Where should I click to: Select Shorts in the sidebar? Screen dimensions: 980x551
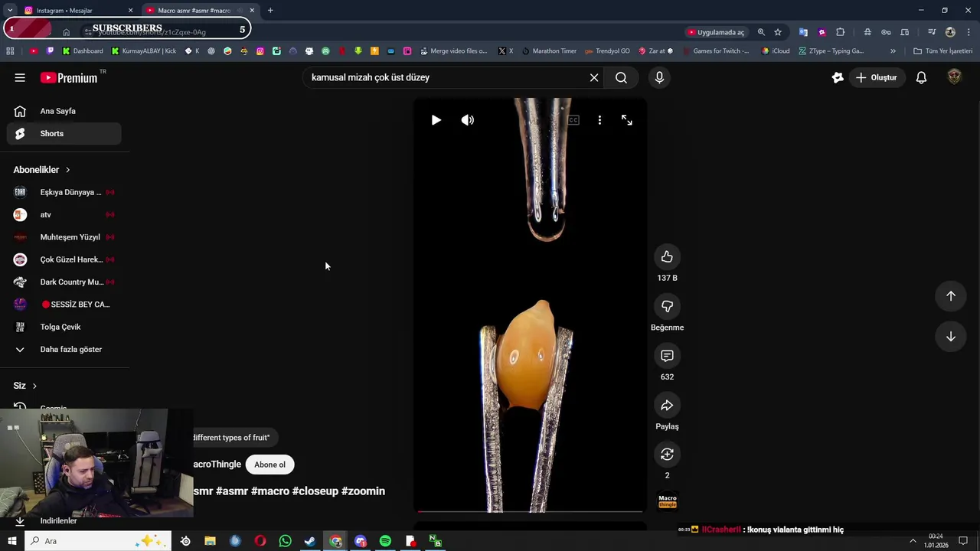point(64,133)
